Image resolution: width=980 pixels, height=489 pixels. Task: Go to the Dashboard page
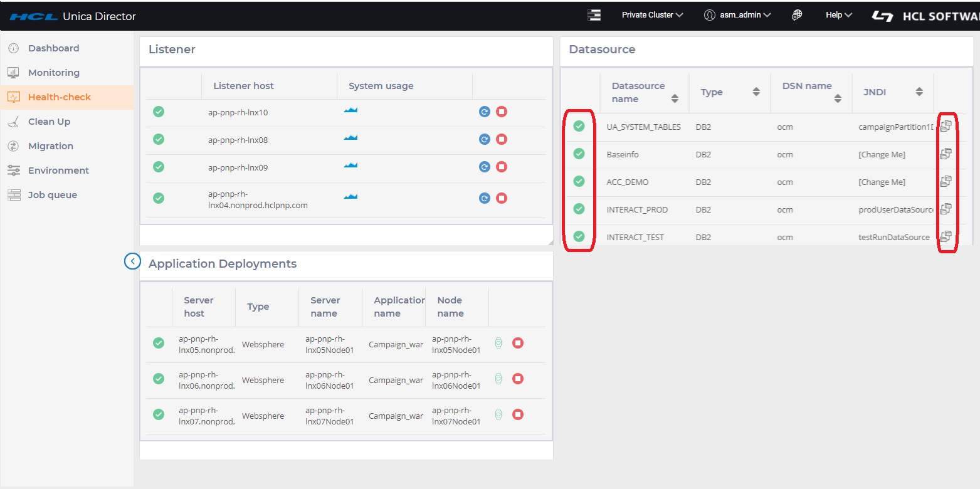[53, 48]
